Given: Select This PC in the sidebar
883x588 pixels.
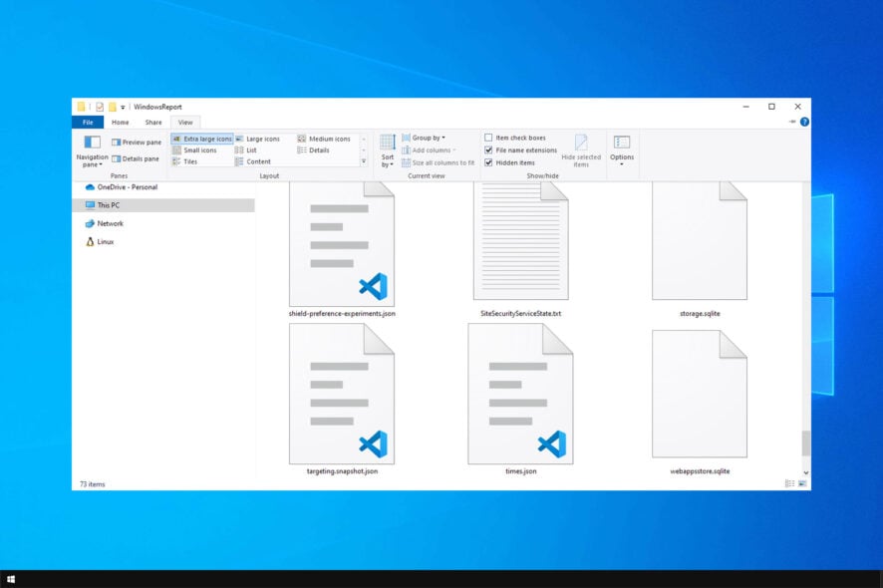Looking at the screenshot, I should (110, 205).
